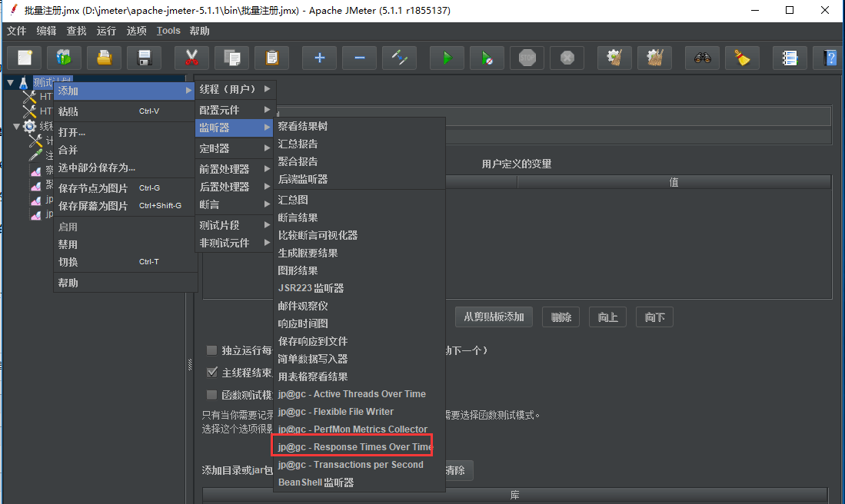Image resolution: width=845 pixels, height=504 pixels.
Task: Collapse the test plan root node triangle
Action: (10, 83)
